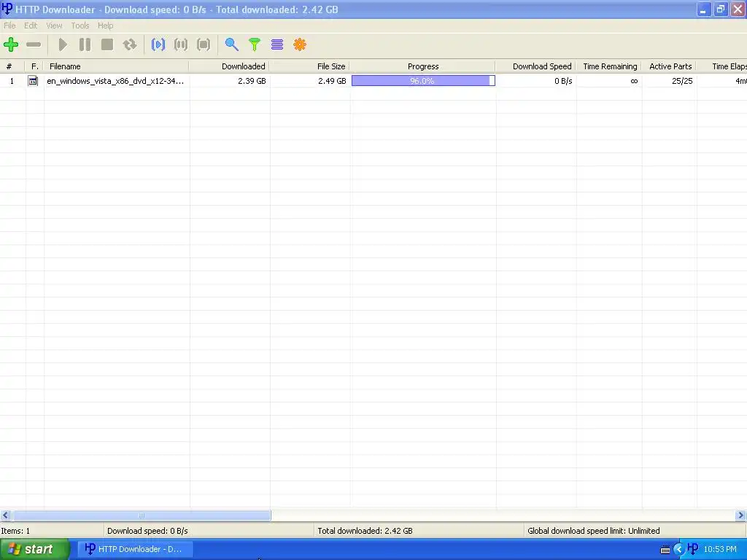Sort by the File Size column header
Screen dimensions: 747x560
point(309,66)
